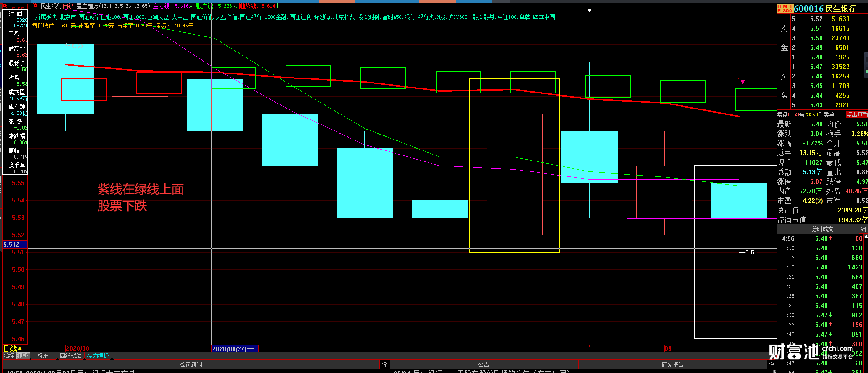Switch to the 指标 tab
This screenshot has height=373, width=868.
tap(9, 356)
